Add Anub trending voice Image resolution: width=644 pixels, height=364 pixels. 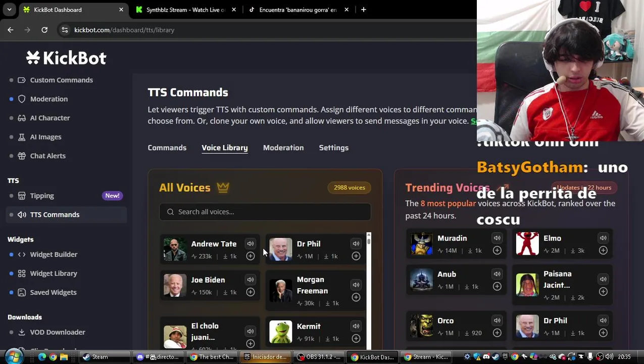pos(497,287)
